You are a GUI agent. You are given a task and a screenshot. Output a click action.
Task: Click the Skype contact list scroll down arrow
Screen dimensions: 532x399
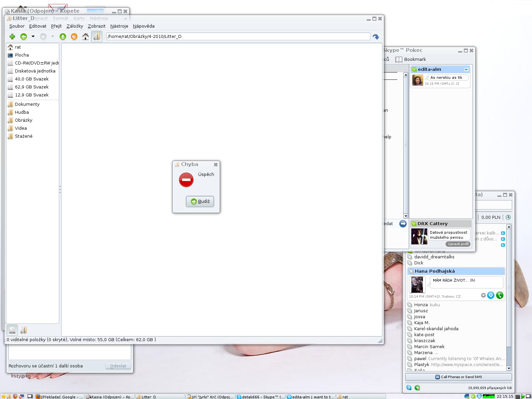(x=509, y=368)
